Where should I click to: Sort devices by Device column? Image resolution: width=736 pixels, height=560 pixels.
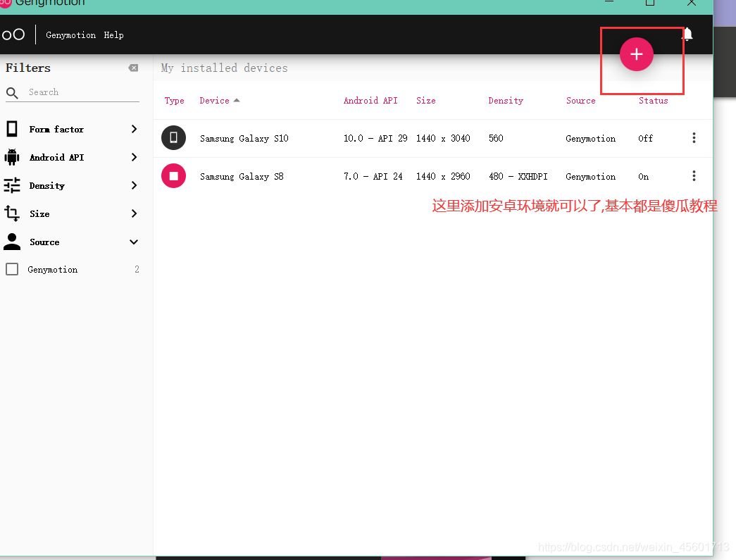point(215,101)
